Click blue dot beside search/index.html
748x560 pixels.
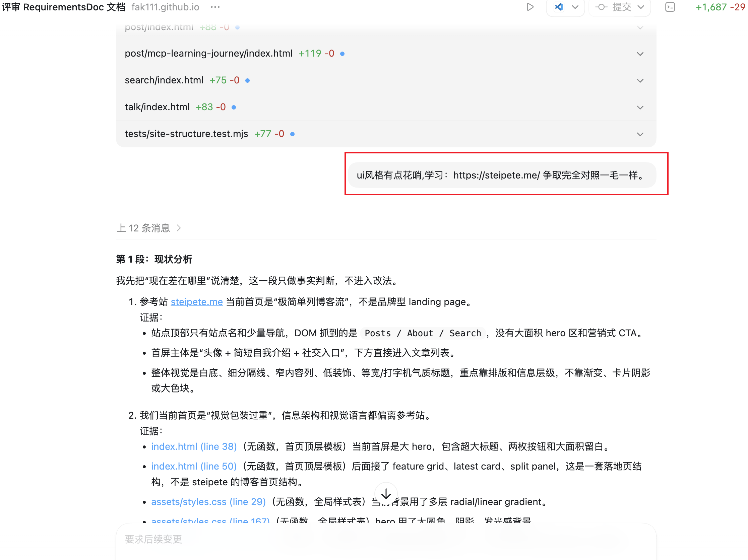pyautogui.click(x=248, y=80)
